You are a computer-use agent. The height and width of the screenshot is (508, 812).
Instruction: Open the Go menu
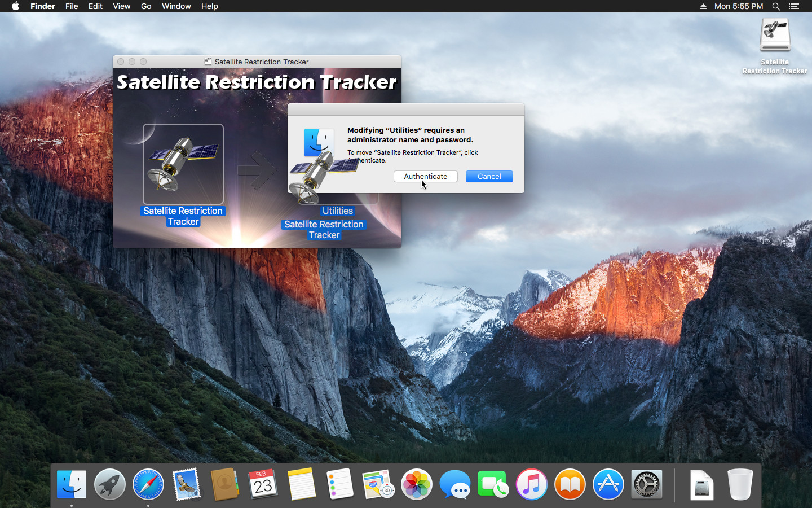[x=146, y=6]
